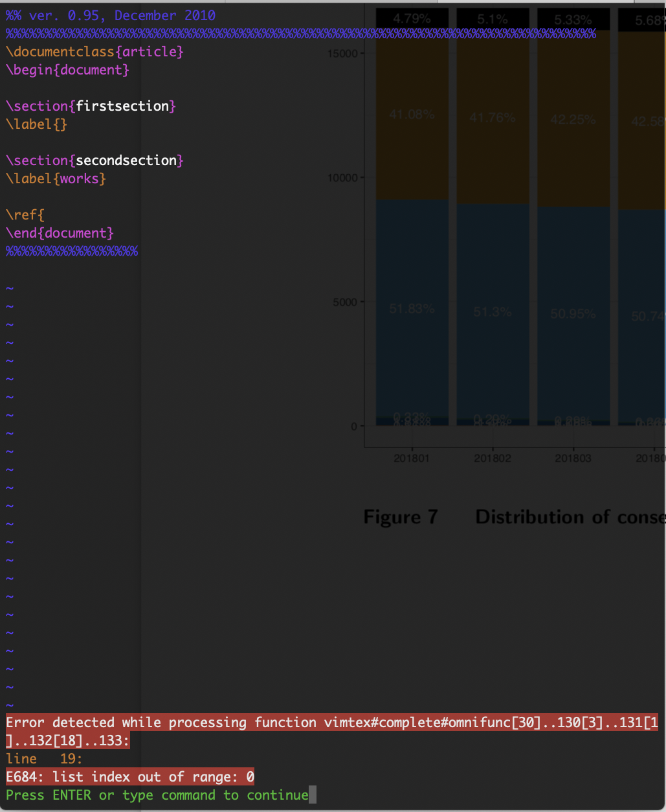666x812 pixels.
Task: Click the 5.1% label atop second bar
Action: pyautogui.click(x=493, y=20)
